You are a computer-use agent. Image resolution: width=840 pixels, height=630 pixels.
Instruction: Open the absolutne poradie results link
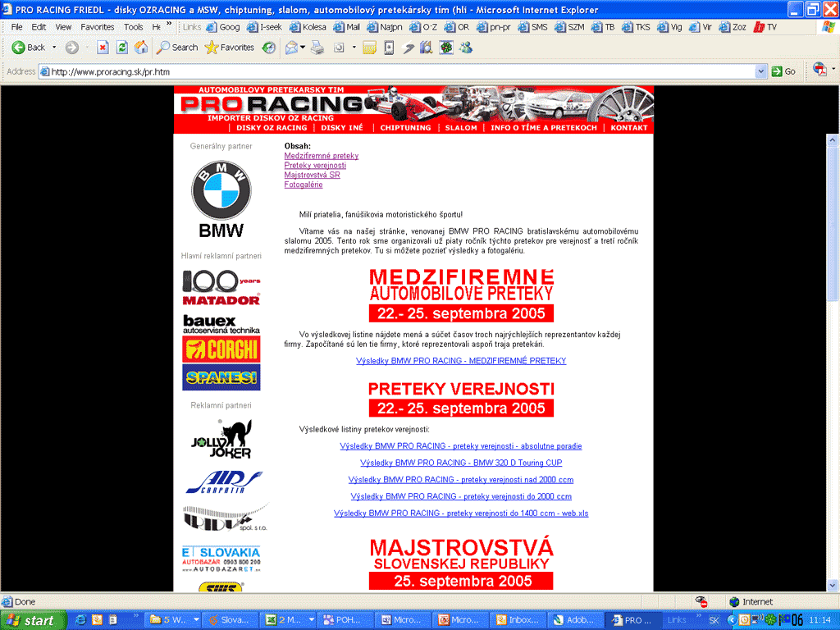click(x=461, y=446)
